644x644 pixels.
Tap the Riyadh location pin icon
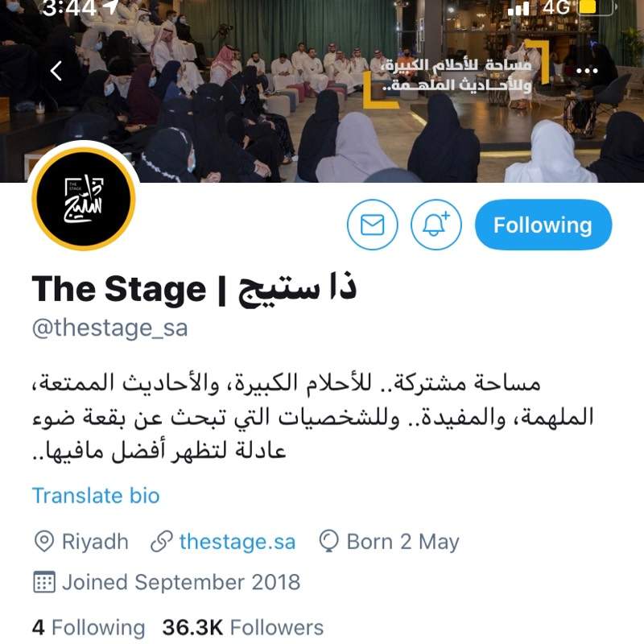[44, 541]
